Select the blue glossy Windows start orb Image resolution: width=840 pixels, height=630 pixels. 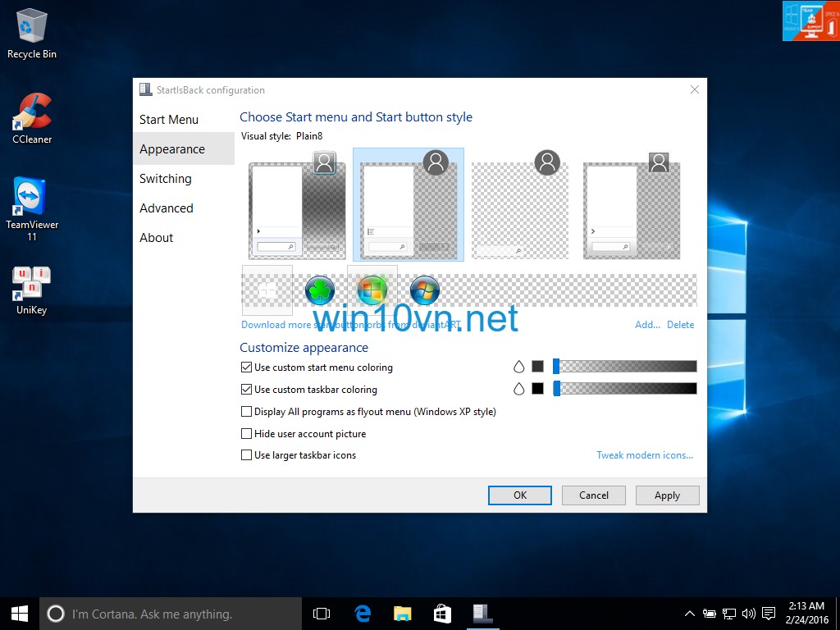[424, 290]
